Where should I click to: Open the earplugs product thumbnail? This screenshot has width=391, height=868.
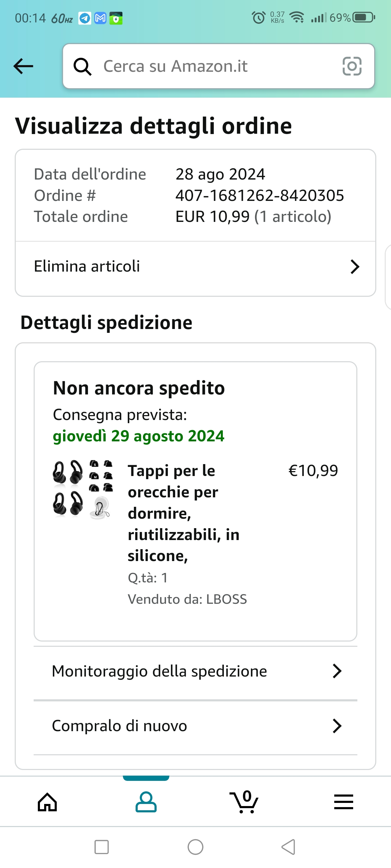pyautogui.click(x=83, y=489)
